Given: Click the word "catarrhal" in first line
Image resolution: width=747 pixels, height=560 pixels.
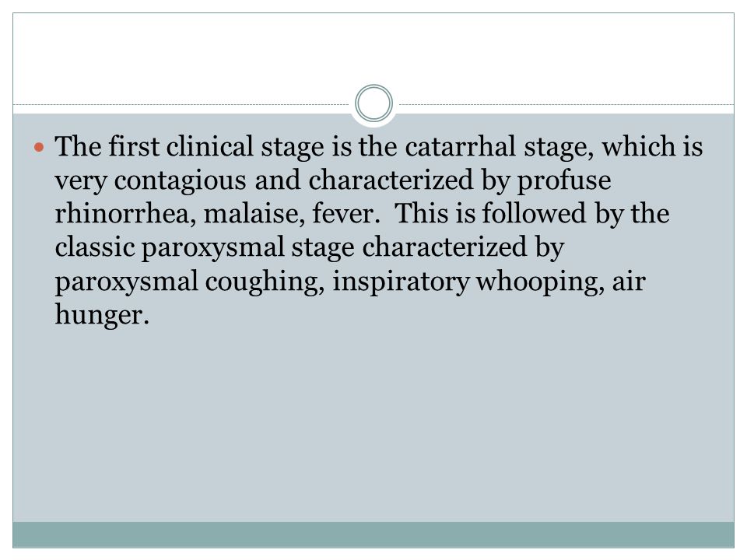Looking at the screenshot, I should (460, 146).
